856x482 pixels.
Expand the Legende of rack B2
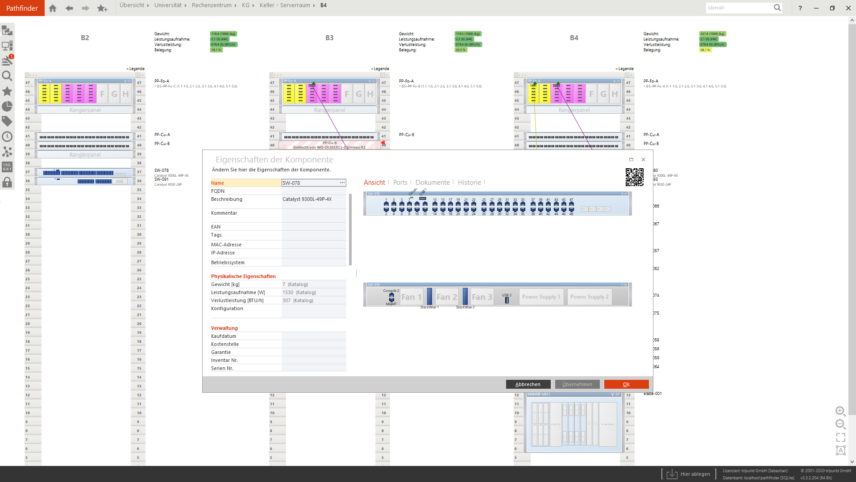click(135, 69)
